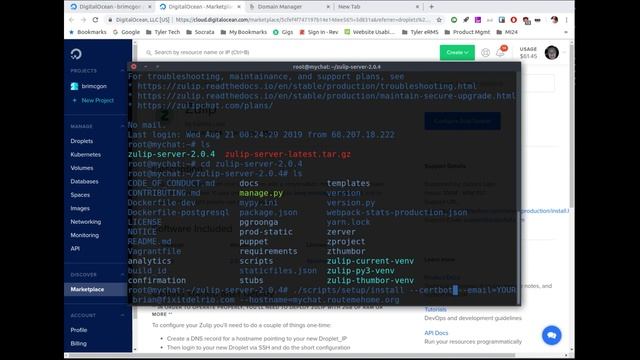Show hidden bookmarks overflow chevron

point(566,32)
